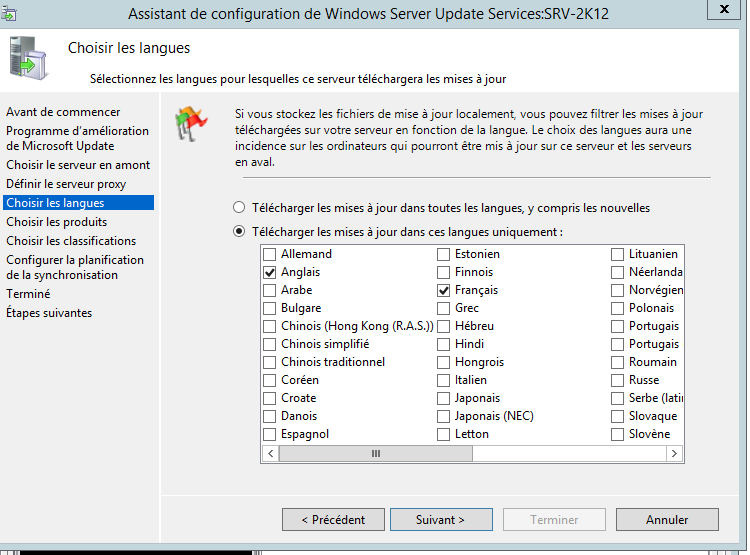Close the WSUS configuration wizard window
The width and height of the screenshot is (750, 555).
(x=725, y=9)
